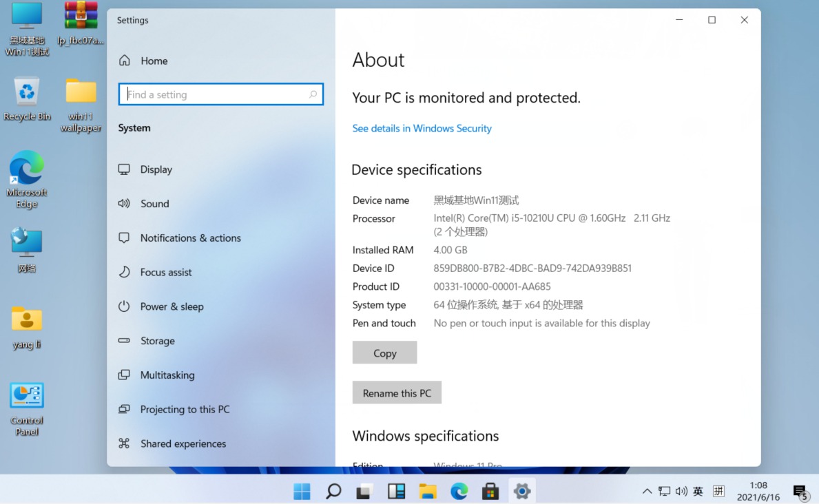Open Sound settings

[x=154, y=204]
